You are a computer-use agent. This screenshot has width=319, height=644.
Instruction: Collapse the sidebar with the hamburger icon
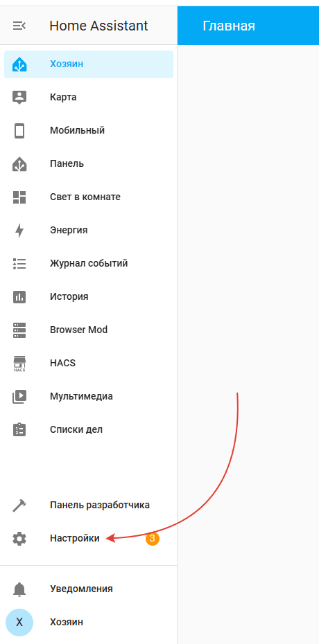click(x=19, y=26)
